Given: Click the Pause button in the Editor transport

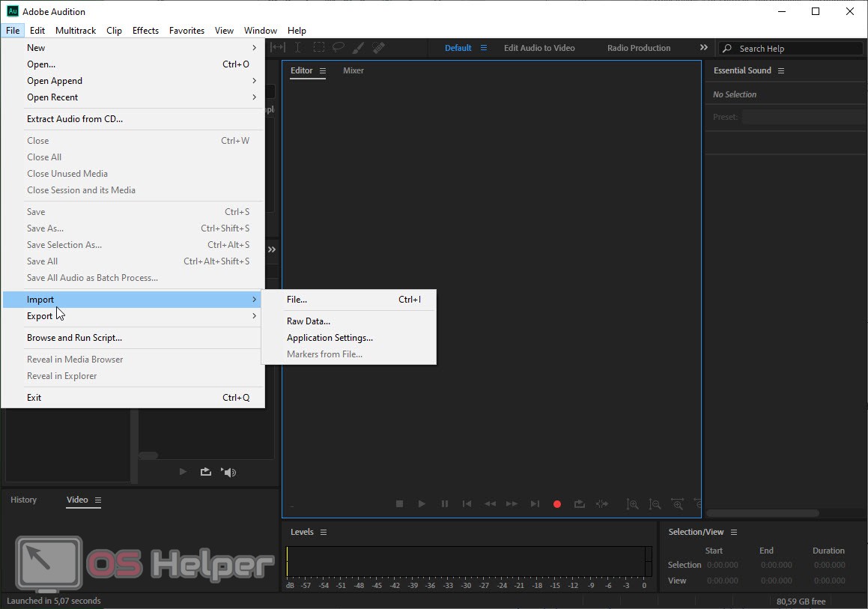Looking at the screenshot, I should 445,504.
